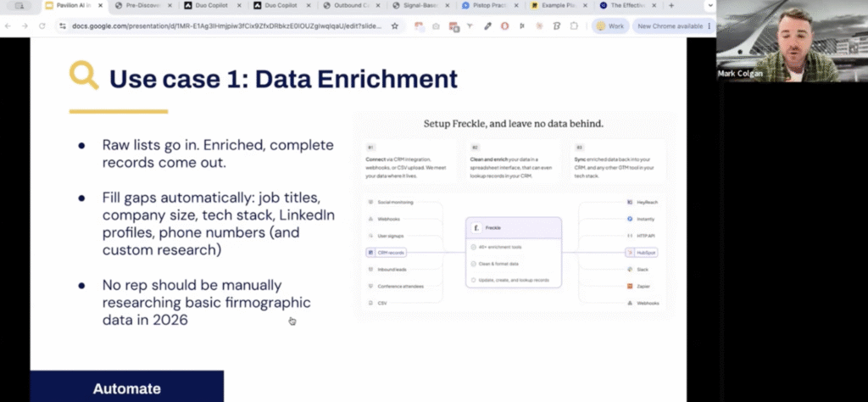Reload the Google Slides page
Viewport: 868px width, 402px height.
pyautogui.click(x=42, y=26)
